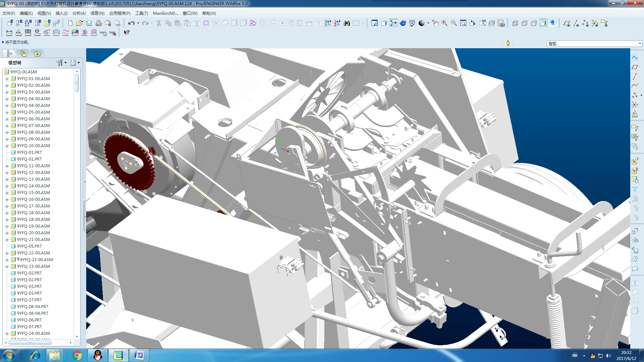Toggle datum planes display
Viewport: 644px width, 362px height.
567,23
